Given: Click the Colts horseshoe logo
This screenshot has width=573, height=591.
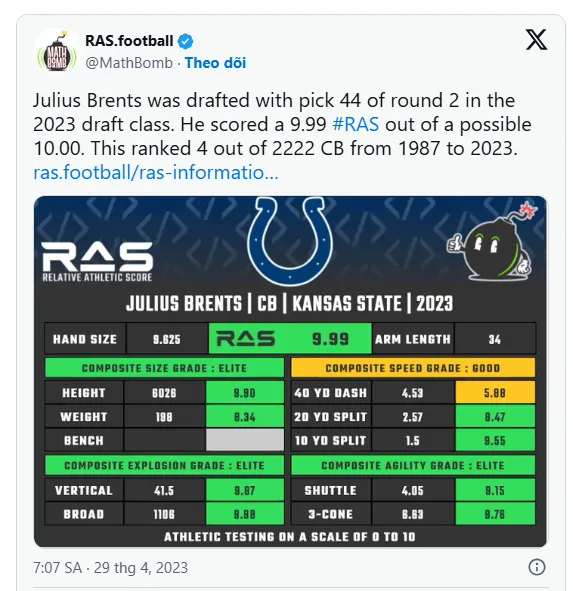Looking at the screenshot, I should tap(290, 241).
